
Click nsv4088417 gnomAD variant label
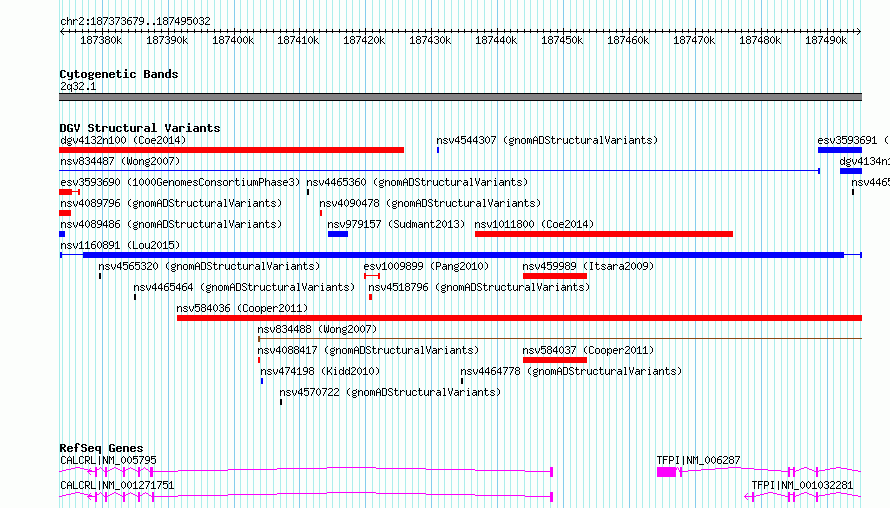368,350
